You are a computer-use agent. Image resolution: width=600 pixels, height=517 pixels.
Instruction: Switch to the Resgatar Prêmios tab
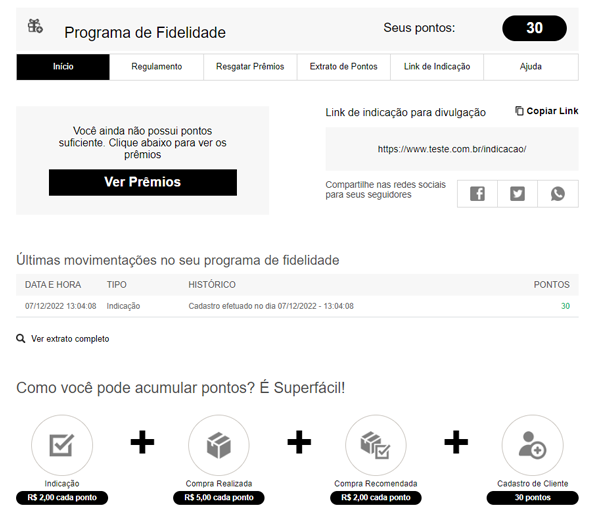click(250, 67)
